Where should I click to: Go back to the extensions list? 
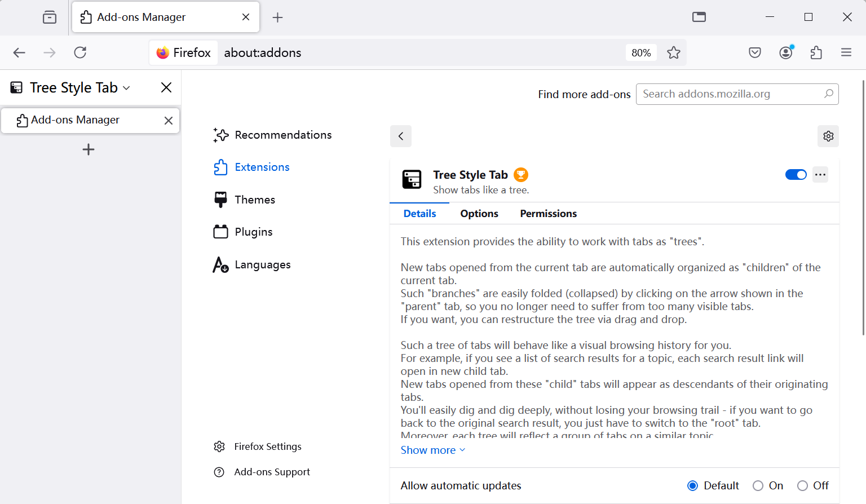(401, 136)
